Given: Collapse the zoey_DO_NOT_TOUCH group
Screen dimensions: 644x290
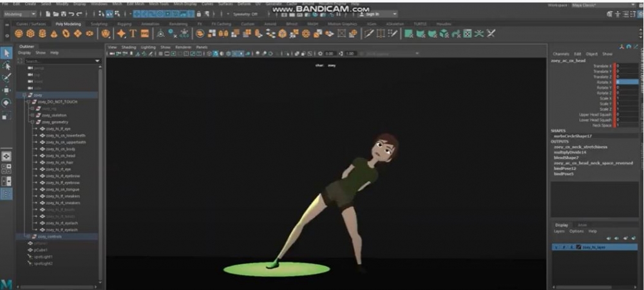Looking at the screenshot, I should click(28, 101).
